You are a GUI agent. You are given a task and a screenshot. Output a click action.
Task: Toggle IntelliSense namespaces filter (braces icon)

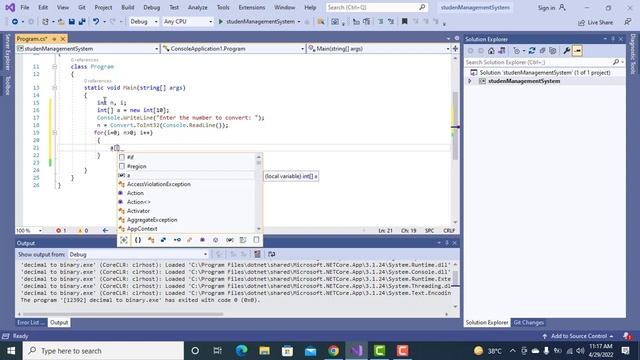(x=138, y=240)
